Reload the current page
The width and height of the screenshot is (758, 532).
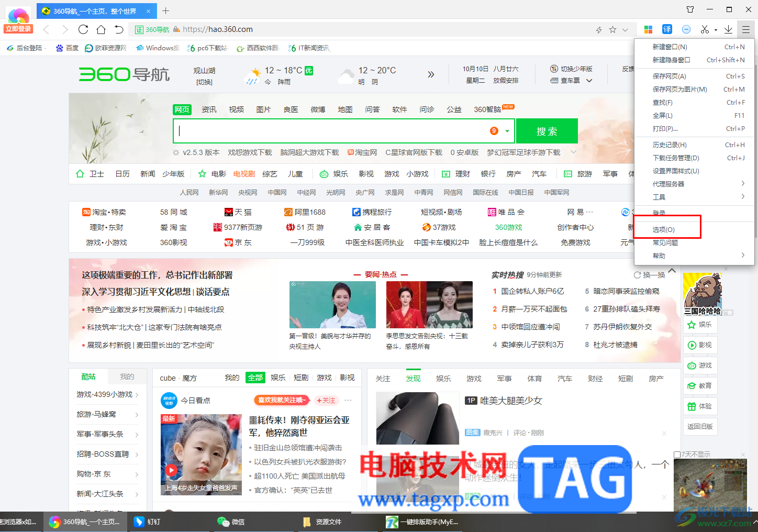pos(83,29)
